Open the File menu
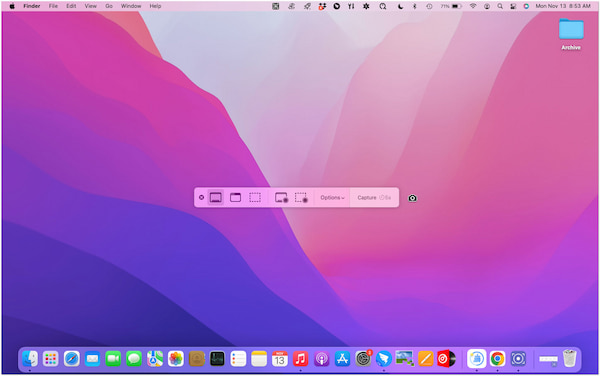The image size is (600, 376). [53, 6]
